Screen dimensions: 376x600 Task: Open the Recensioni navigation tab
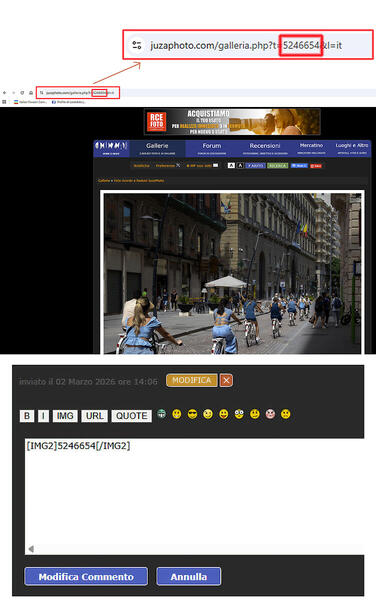[265, 148]
